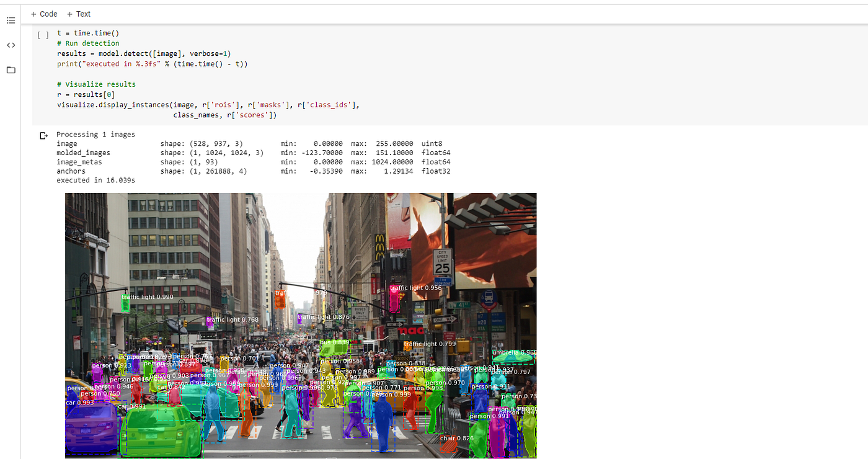Add a new code cell with + Code

click(x=43, y=14)
